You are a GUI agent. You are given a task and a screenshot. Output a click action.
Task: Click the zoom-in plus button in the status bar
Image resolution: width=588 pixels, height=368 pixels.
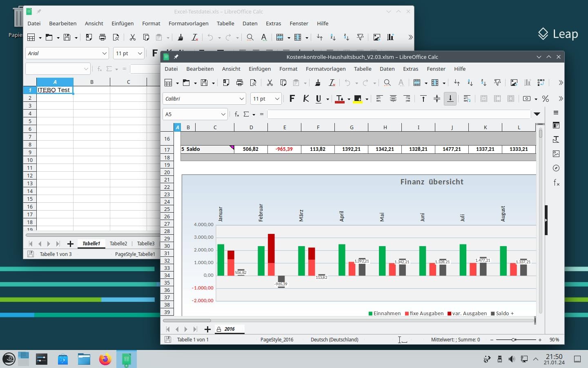coord(540,339)
